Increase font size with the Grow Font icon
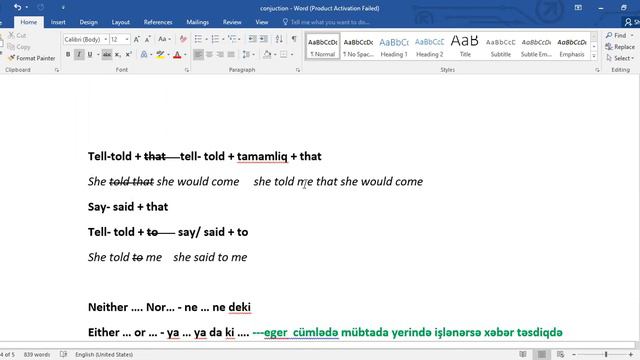This screenshot has height=360, width=640. tap(137, 39)
